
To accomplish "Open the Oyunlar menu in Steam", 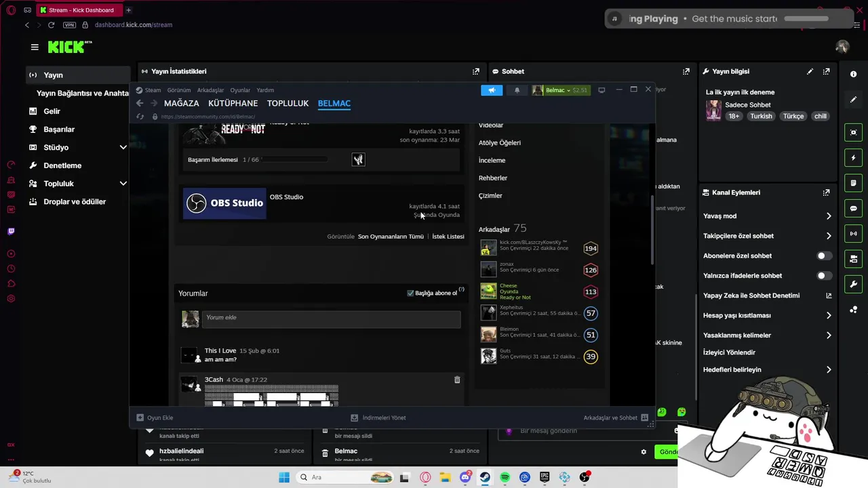I will click(240, 90).
